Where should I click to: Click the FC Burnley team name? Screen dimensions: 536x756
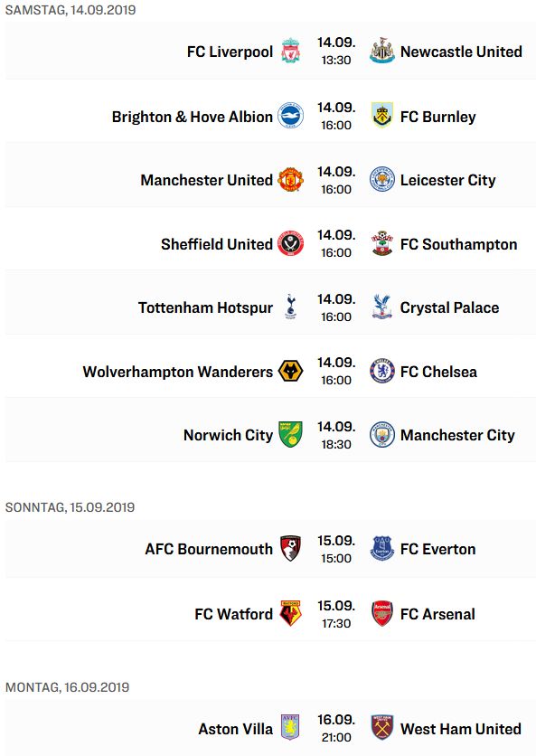coord(437,117)
